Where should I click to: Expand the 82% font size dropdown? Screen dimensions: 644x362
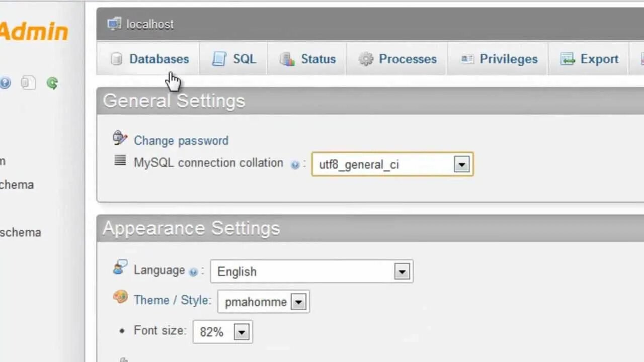242,332
